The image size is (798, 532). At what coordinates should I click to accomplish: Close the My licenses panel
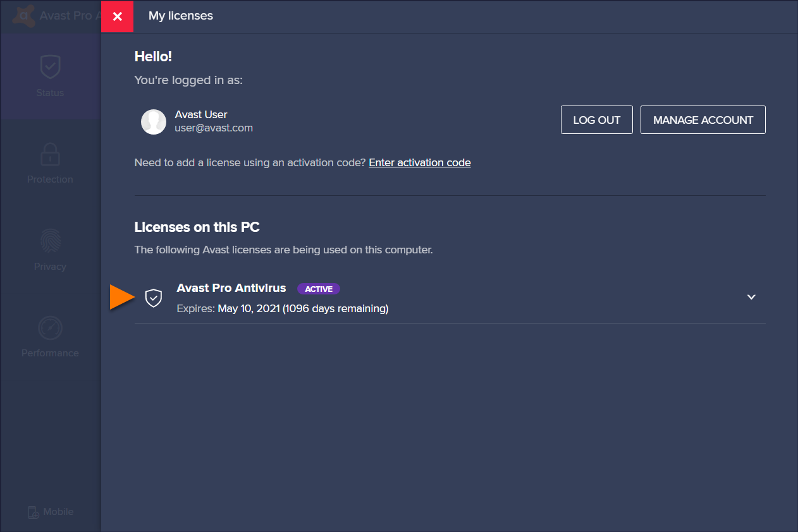[117, 16]
